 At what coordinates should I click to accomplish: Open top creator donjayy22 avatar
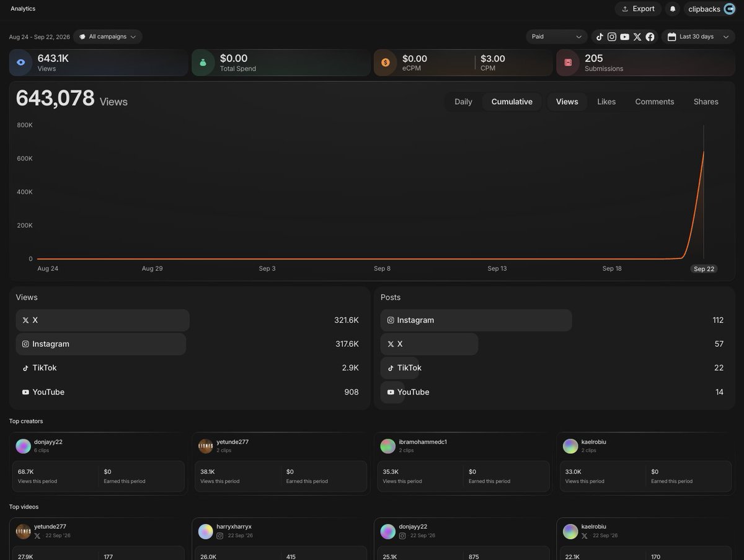tap(23, 446)
